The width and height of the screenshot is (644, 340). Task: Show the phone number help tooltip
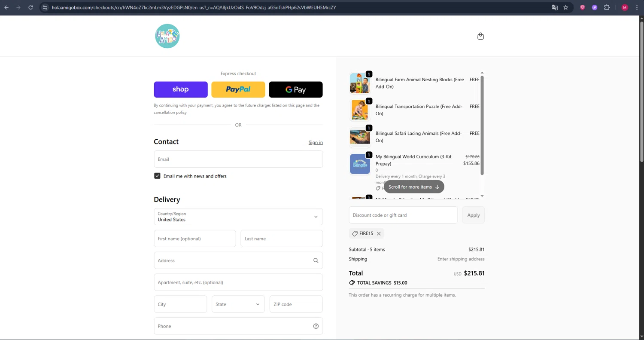click(x=316, y=326)
